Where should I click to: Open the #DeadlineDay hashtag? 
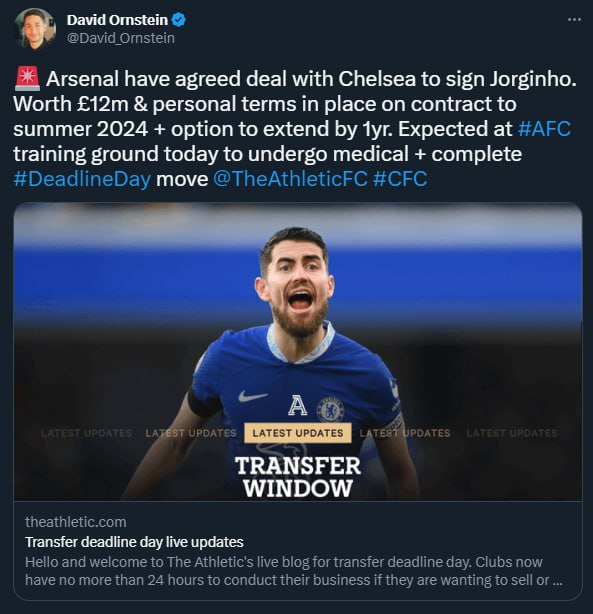click(82, 179)
